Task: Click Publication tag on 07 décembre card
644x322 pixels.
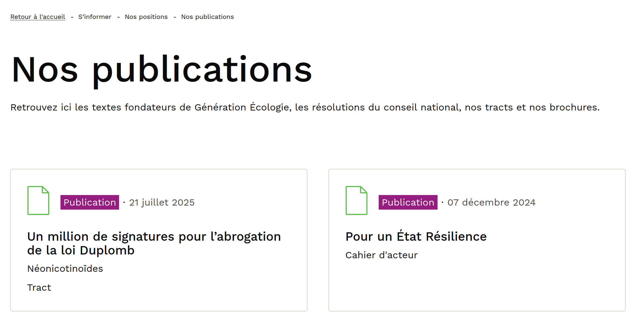Action: 408,202
